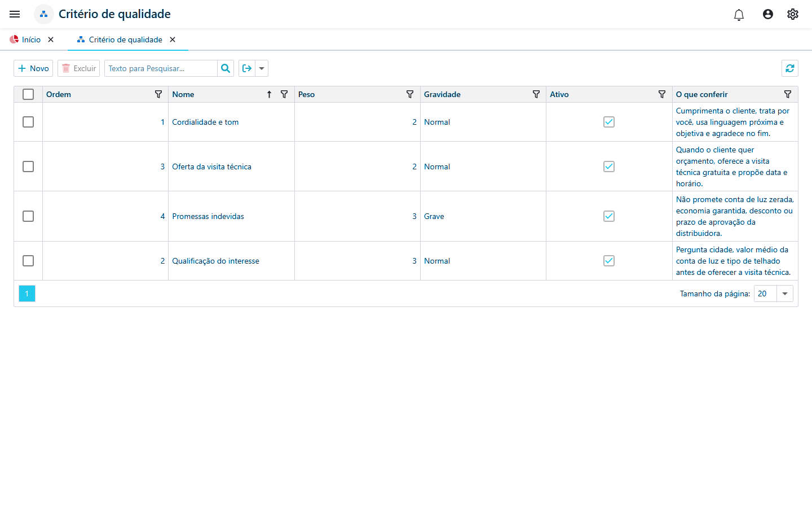Toggle Nome column sort arrow
Viewport: 812px width, 508px height.
pyautogui.click(x=270, y=94)
